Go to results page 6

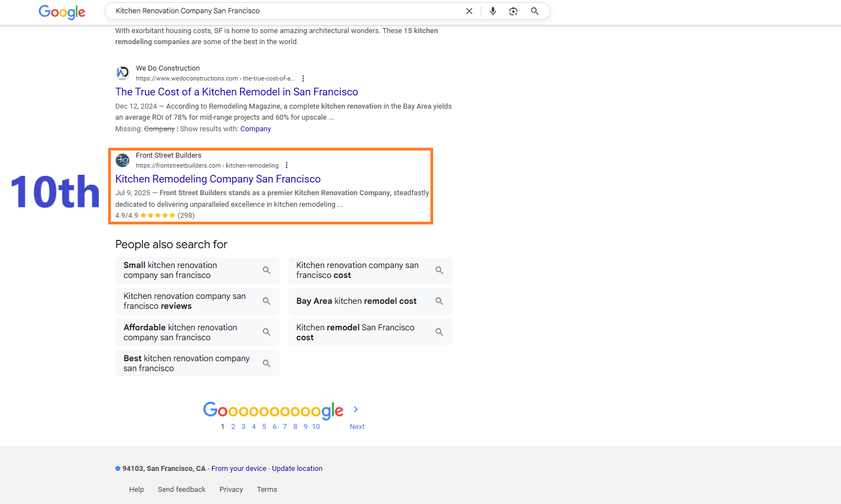click(274, 427)
